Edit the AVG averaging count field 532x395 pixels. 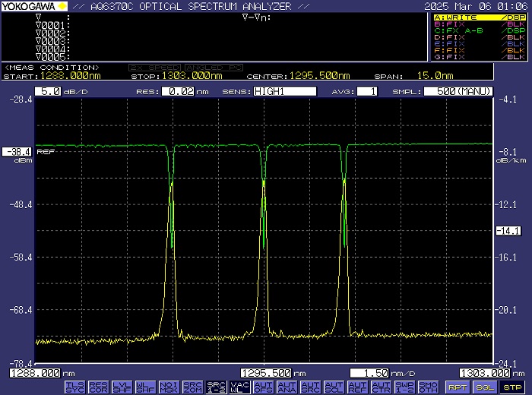pyautogui.click(x=367, y=91)
